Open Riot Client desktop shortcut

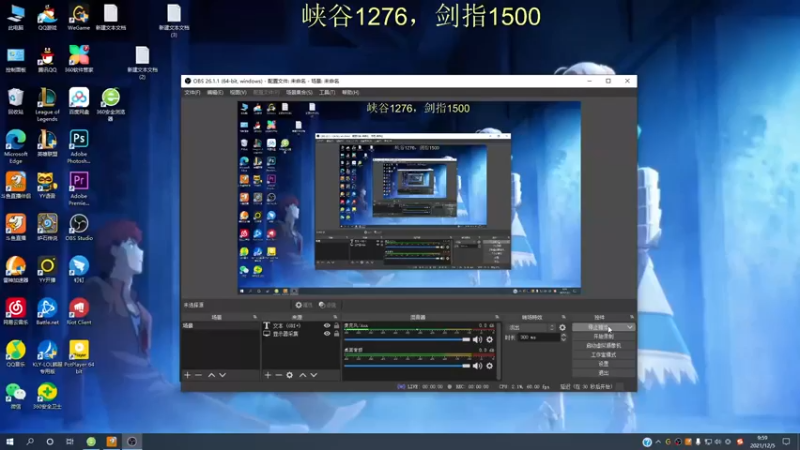click(x=79, y=312)
